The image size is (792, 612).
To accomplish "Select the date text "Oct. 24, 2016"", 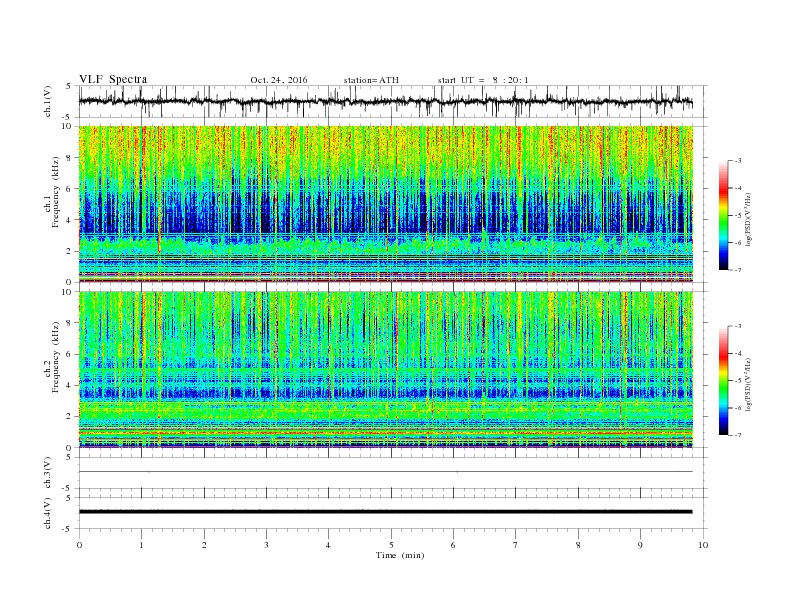I will tap(279, 80).
